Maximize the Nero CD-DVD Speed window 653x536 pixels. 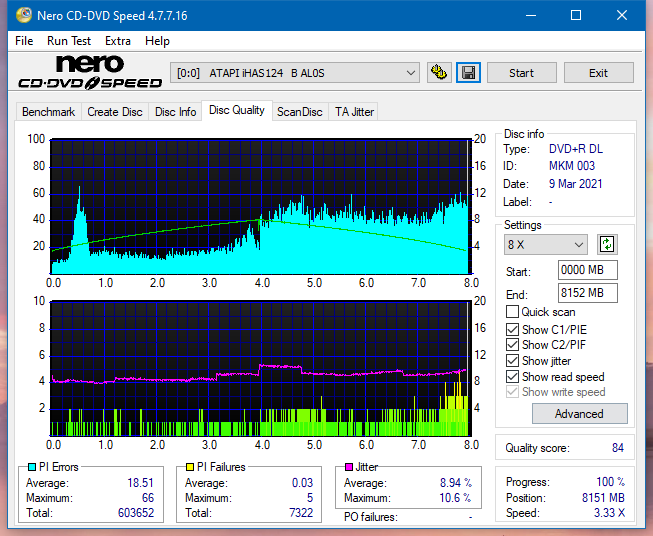click(x=576, y=15)
